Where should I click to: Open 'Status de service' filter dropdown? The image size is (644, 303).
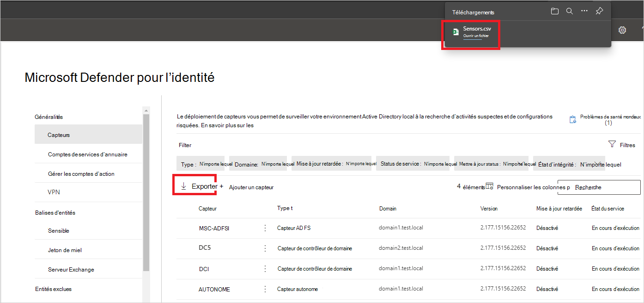(x=413, y=164)
